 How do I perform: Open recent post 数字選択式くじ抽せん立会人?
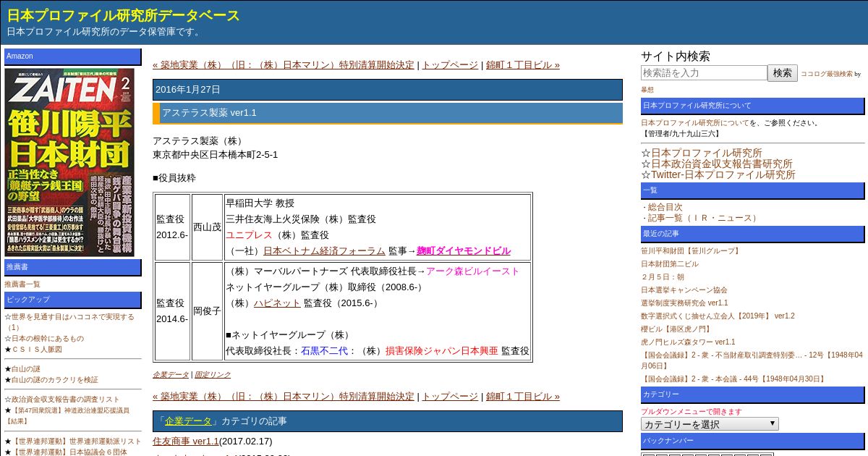tap(718, 316)
